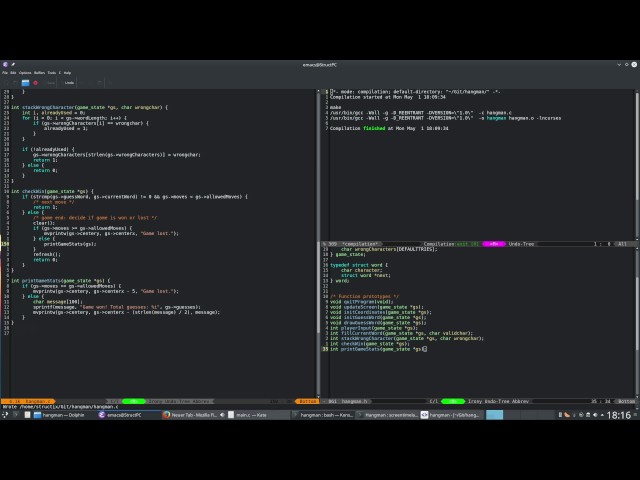Click the hangman.c buffer name in mode line
The width and height of the screenshot is (640, 480).
tap(38, 401)
